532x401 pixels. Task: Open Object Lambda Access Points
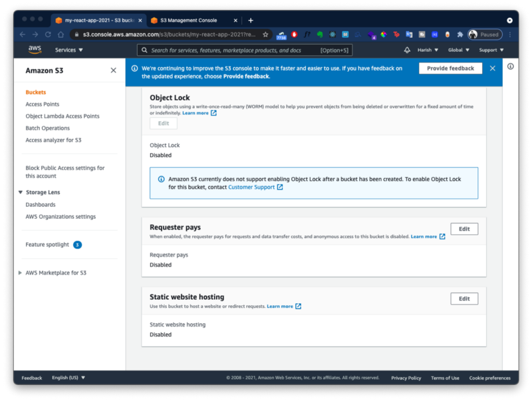click(63, 116)
